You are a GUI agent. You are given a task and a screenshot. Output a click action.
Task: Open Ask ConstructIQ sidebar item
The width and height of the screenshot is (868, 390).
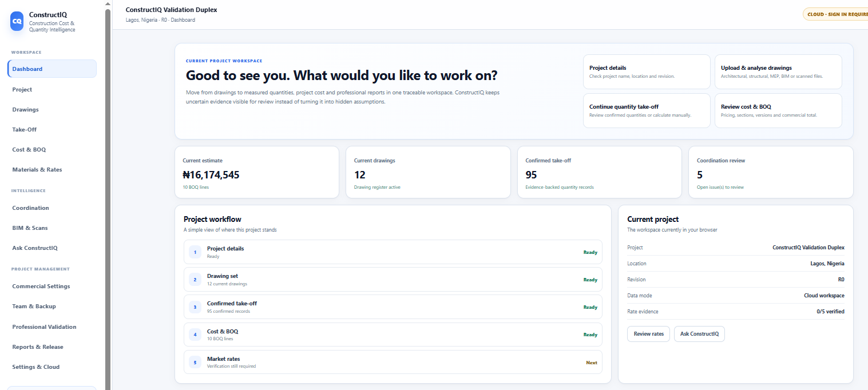52,248
